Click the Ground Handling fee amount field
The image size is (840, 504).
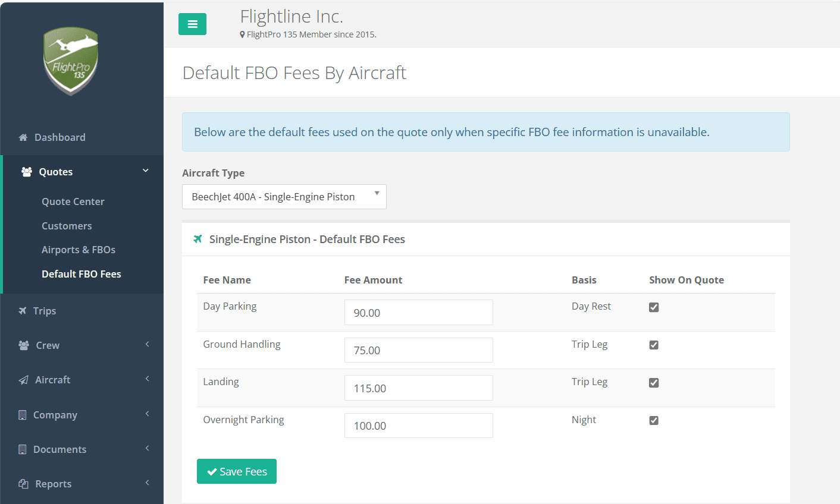418,350
